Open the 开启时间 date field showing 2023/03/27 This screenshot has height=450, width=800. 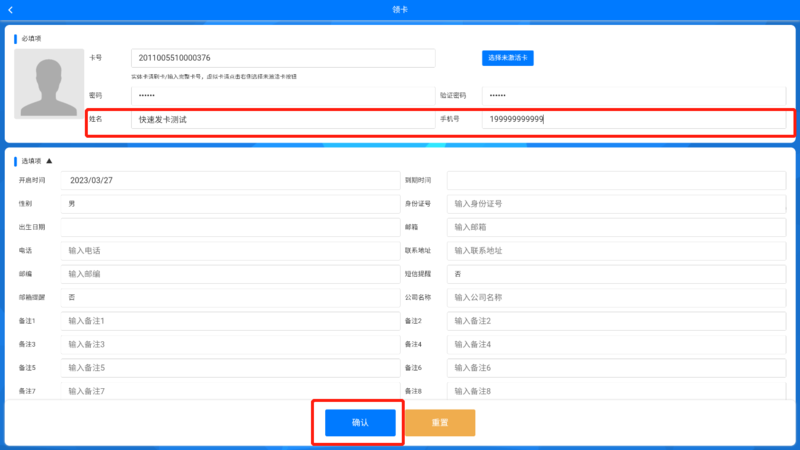[230, 180]
